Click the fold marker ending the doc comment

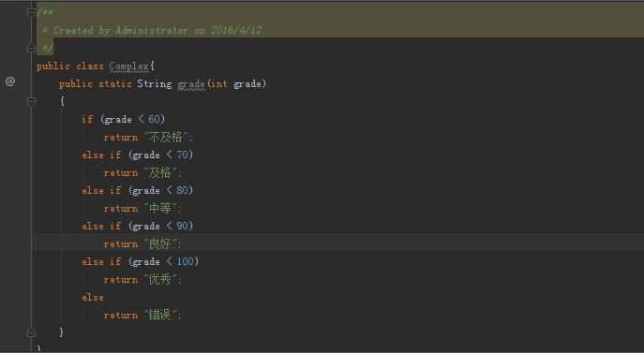tap(31, 49)
